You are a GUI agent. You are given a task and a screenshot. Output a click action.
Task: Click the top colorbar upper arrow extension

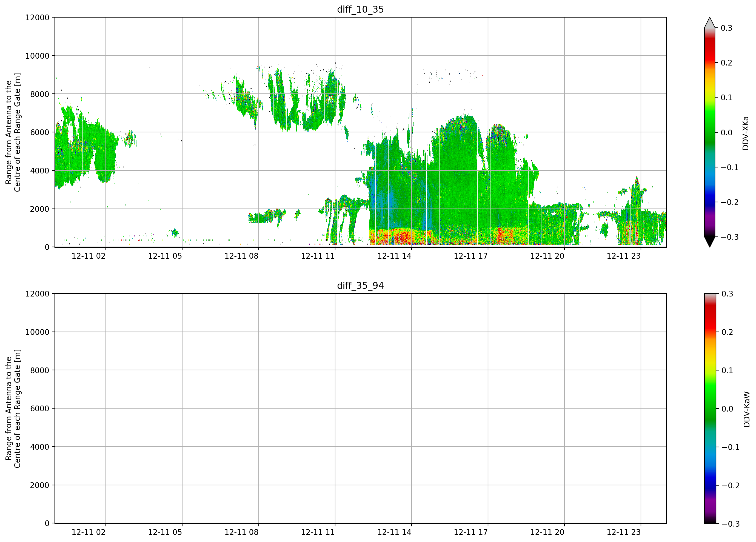pos(710,23)
